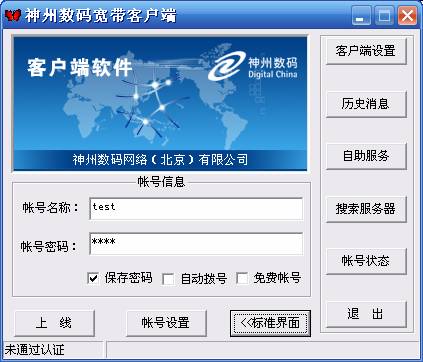Open 客户端设置 client settings
The width and height of the screenshot is (423, 362).
click(x=366, y=51)
